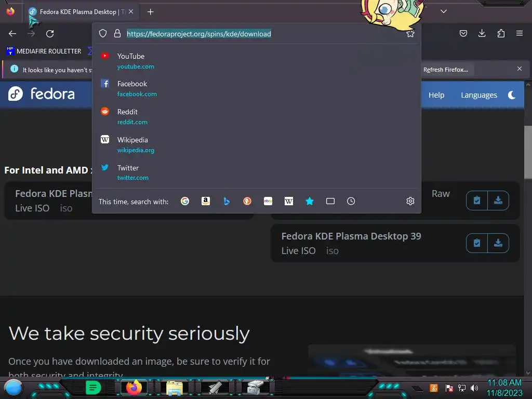This screenshot has width=532, height=399.
Task: Download the Raw image
Action: pyautogui.click(x=498, y=201)
